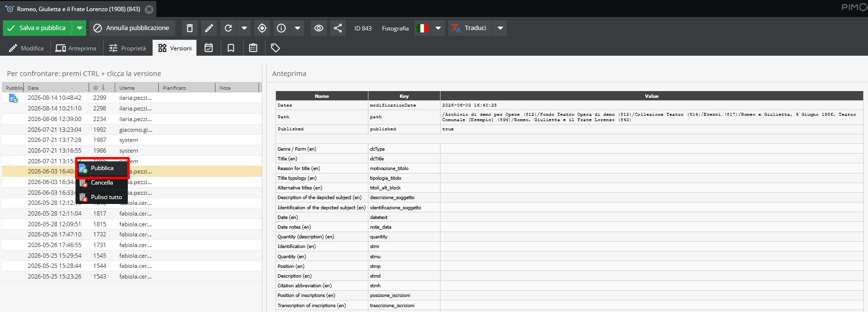
Task: Open the bookmark tab icon
Action: pyautogui.click(x=231, y=48)
